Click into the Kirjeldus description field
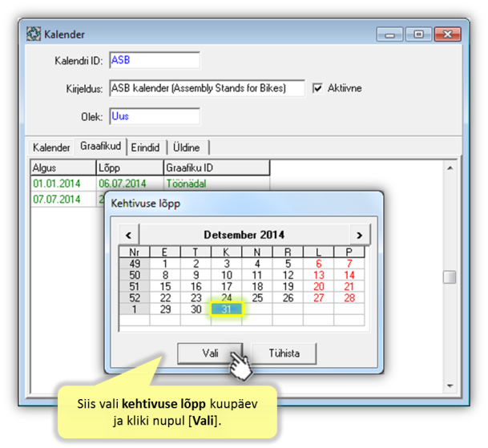 (207, 88)
